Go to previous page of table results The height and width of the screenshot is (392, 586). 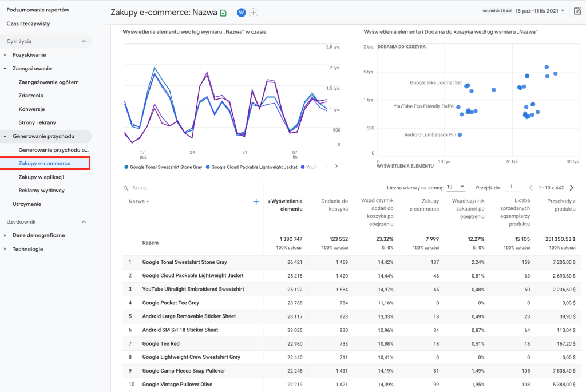click(530, 187)
